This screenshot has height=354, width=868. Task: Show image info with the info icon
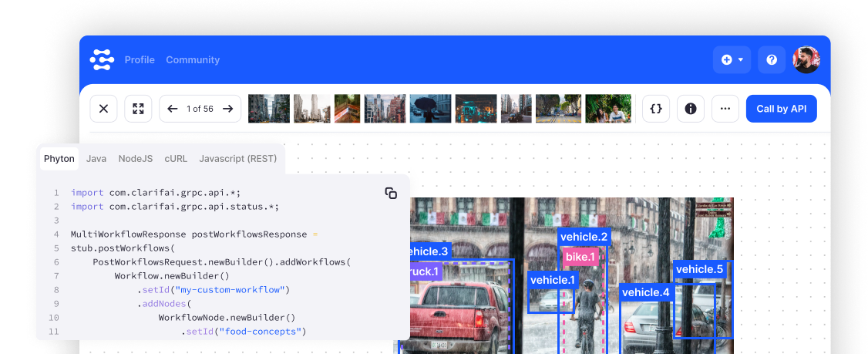(x=691, y=109)
